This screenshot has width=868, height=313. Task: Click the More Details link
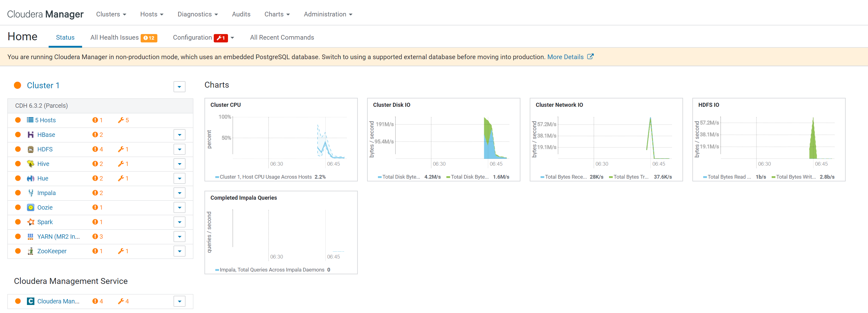coord(565,57)
